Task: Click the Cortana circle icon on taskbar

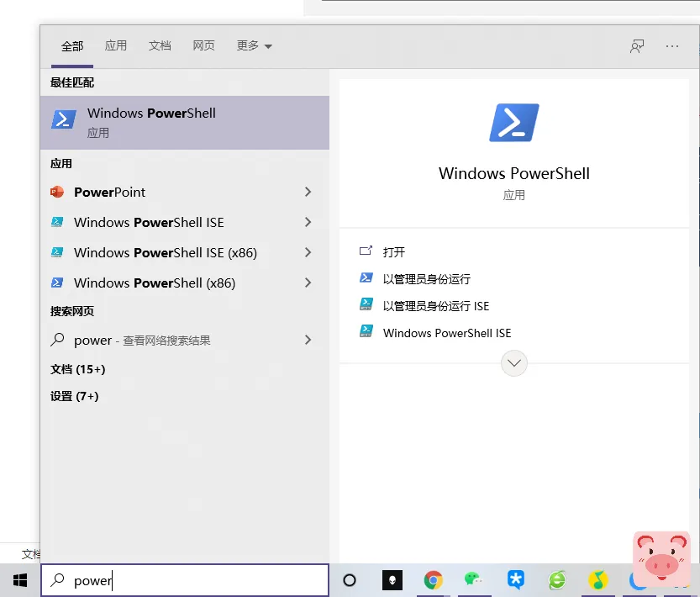Action: tap(349, 580)
